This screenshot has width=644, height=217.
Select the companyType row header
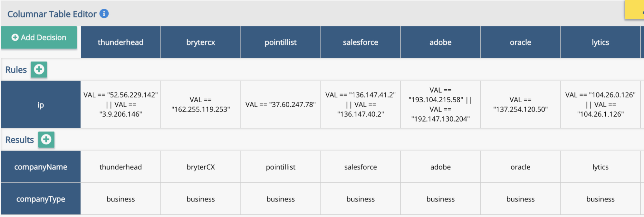(41, 199)
